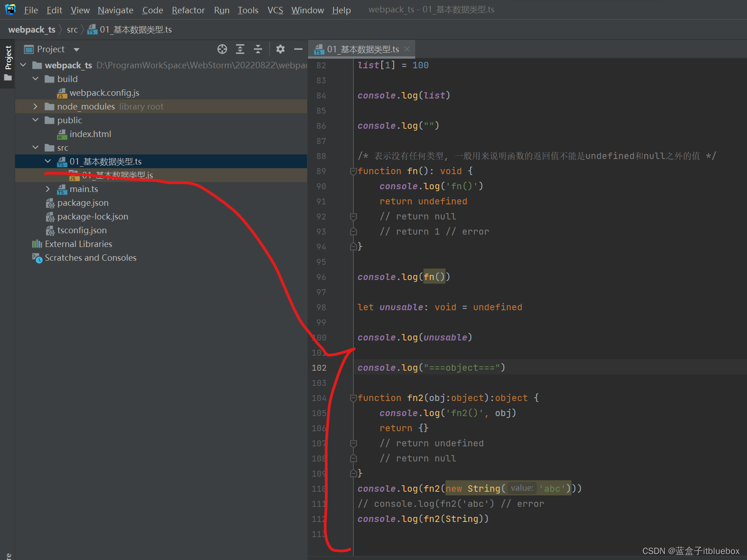Click the fold end marker at line 94
The image size is (747, 560).
click(353, 247)
